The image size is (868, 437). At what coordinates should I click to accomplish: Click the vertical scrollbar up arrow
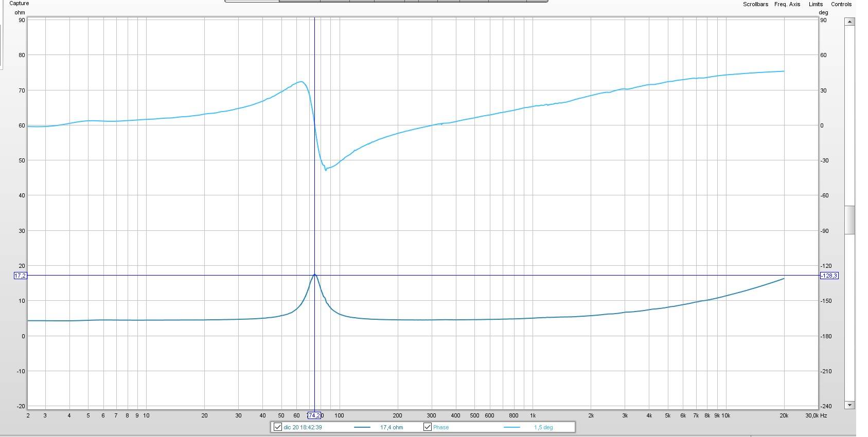(850, 22)
